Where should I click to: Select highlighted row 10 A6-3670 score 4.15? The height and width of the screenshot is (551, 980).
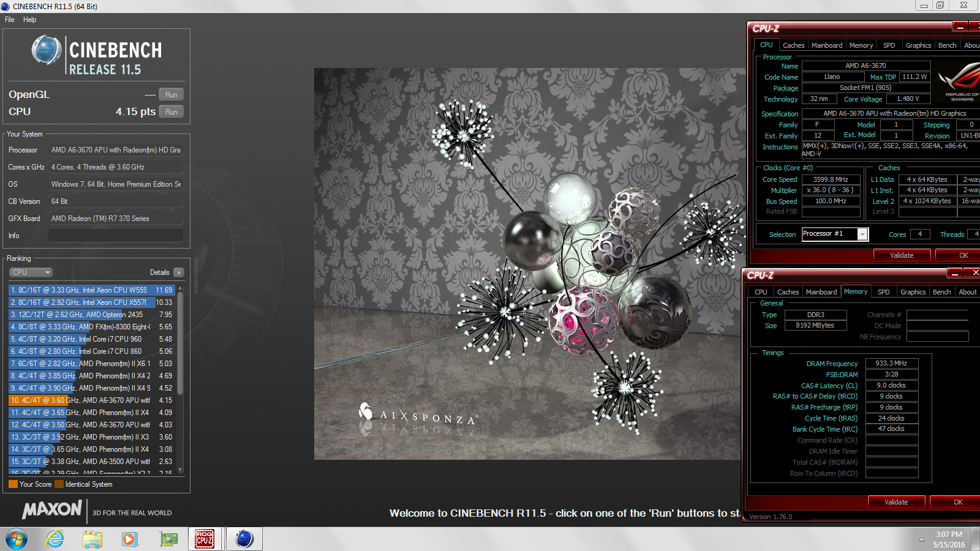(92, 400)
